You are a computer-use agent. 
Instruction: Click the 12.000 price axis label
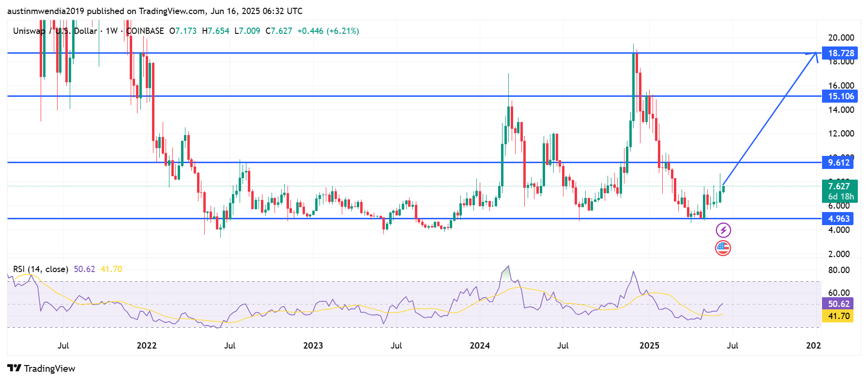click(841, 134)
